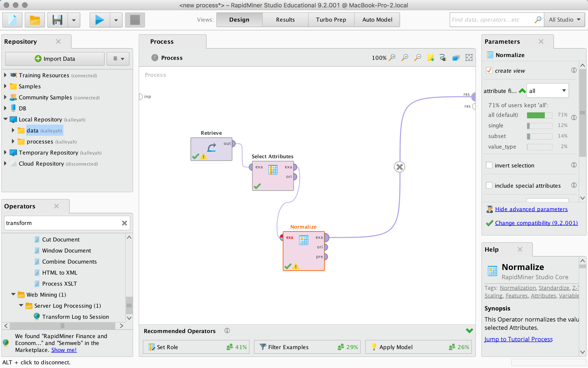Collapse the Recommended Operators bar
Viewport: 588px width, 368px height.
click(469, 331)
